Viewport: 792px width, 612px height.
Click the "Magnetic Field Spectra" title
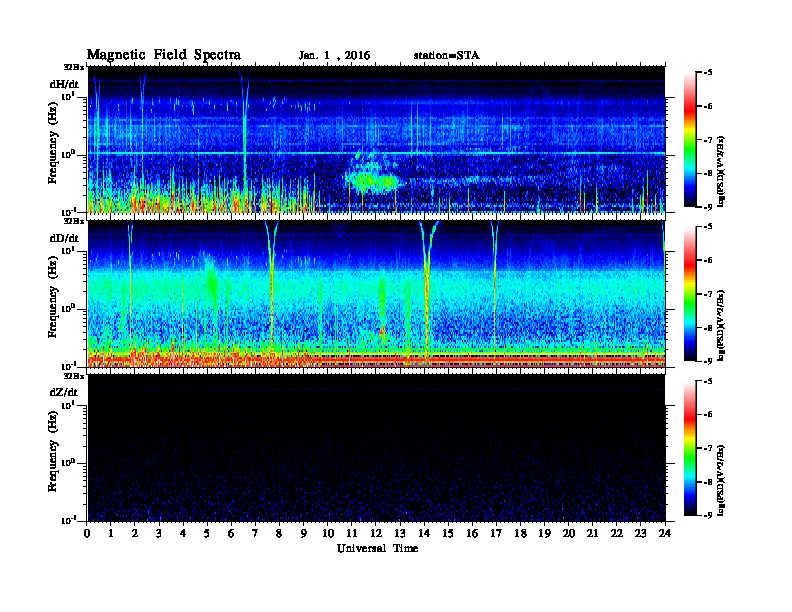coord(164,55)
